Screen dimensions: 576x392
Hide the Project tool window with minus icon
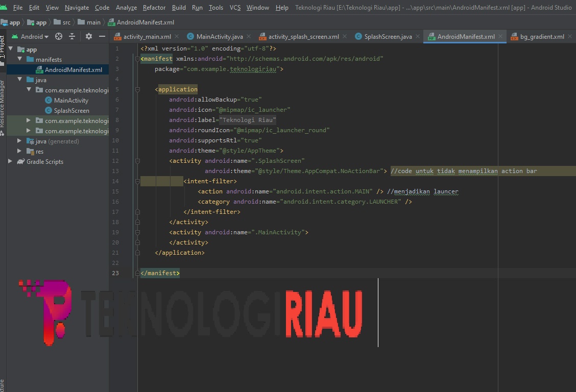pyautogui.click(x=102, y=36)
